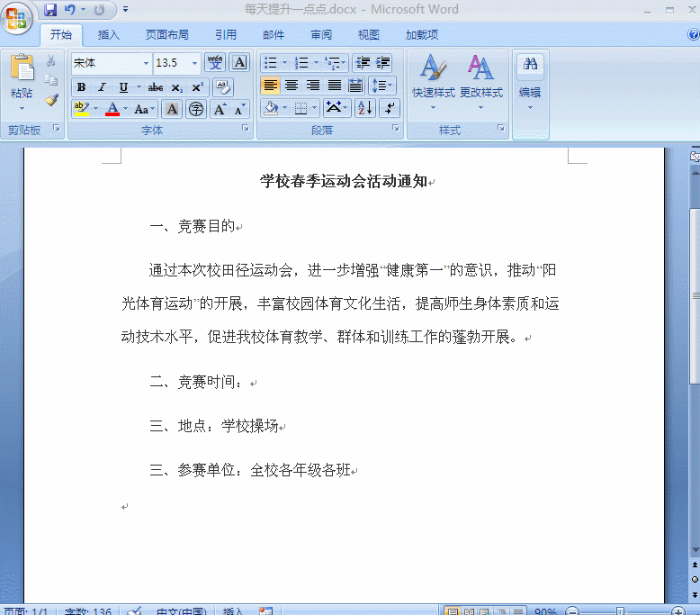Align text left

click(271, 86)
